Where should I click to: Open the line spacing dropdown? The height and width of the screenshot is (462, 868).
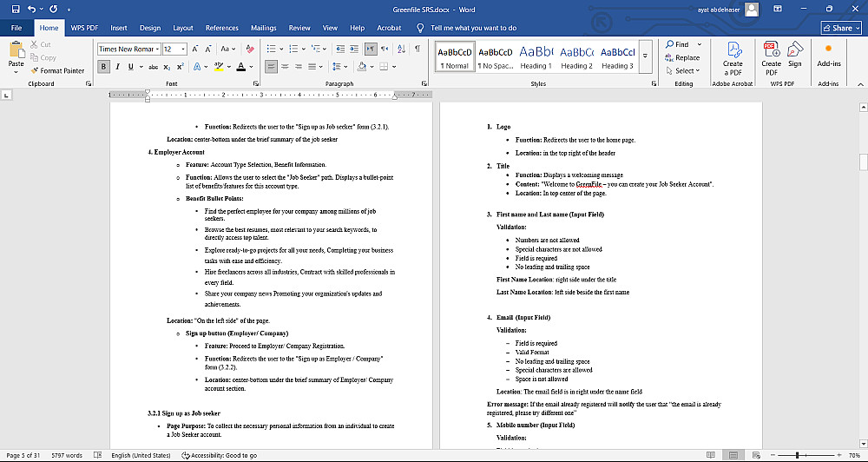point(339,67)
